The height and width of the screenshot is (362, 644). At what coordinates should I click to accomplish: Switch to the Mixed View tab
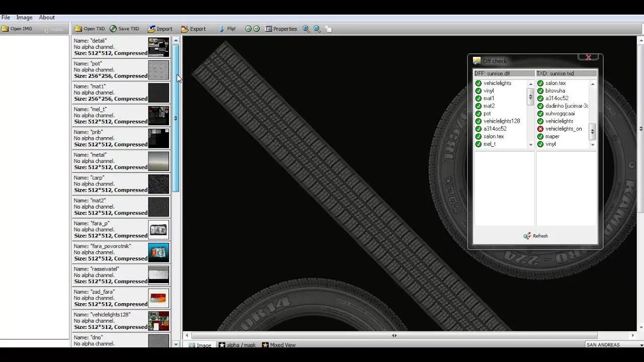[278, 345]
